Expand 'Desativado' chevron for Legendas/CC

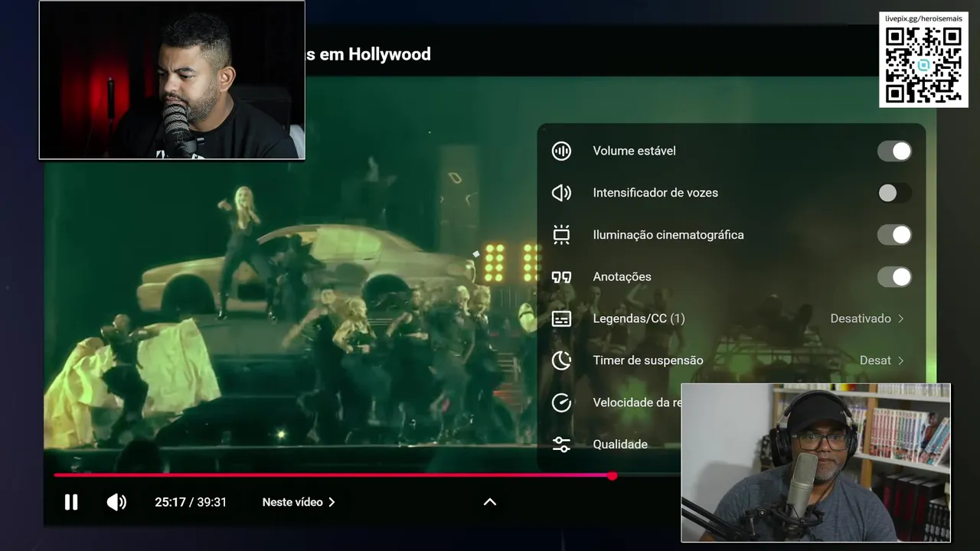click(900, 318)
